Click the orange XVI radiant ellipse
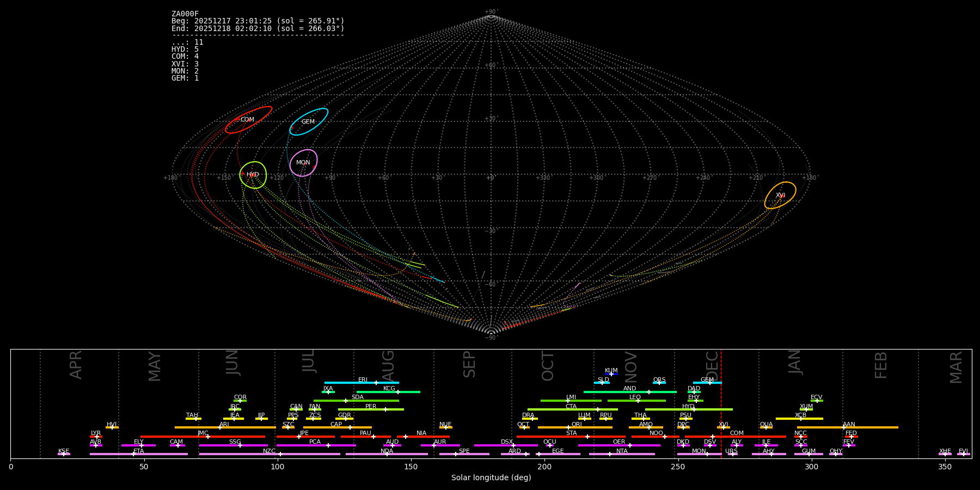 [x=780, y=195]
